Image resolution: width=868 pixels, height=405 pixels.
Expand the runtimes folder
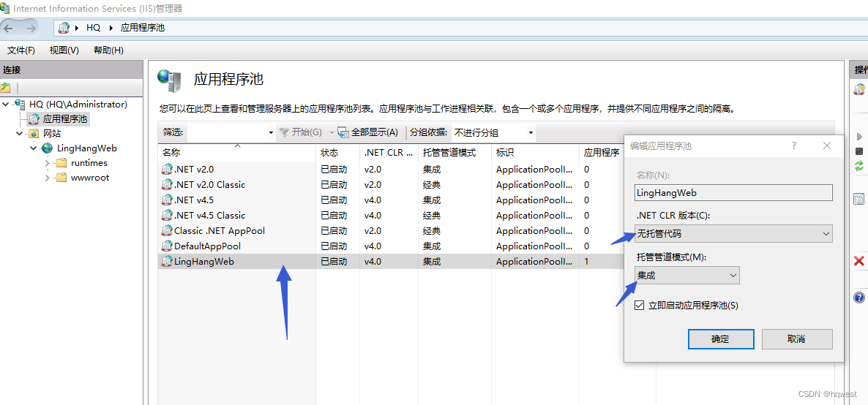[47, 163]
